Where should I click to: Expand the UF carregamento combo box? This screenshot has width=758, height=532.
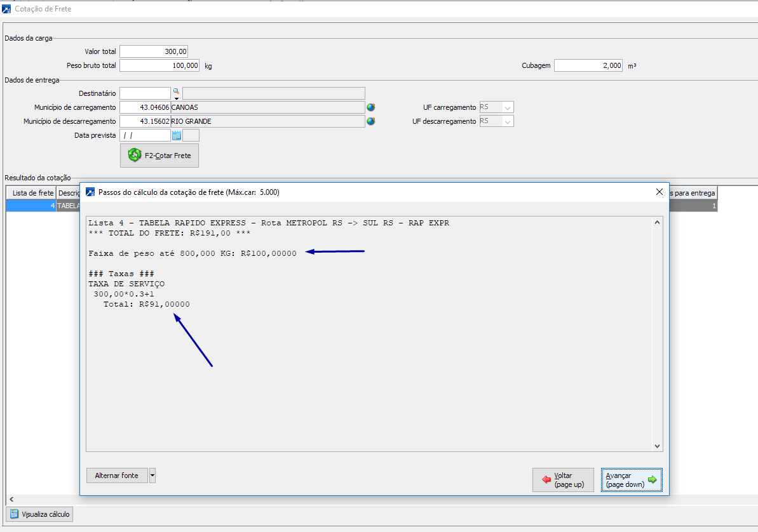pyautogui.click(x=507, y=107)
